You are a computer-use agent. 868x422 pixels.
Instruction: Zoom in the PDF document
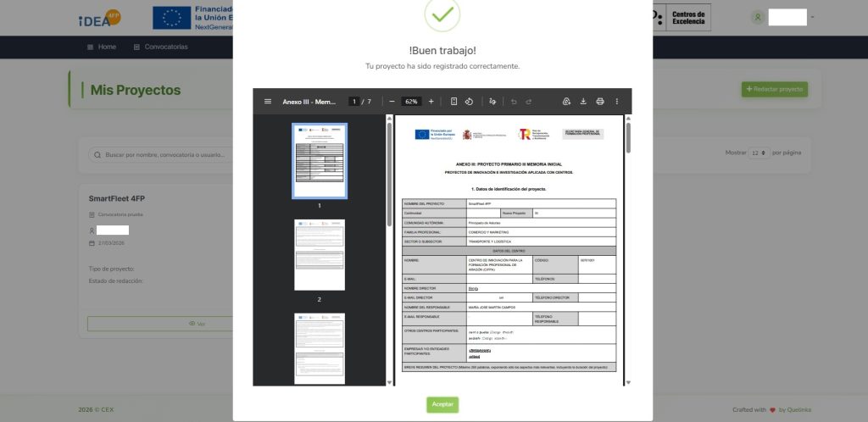(x=431, y=102)
